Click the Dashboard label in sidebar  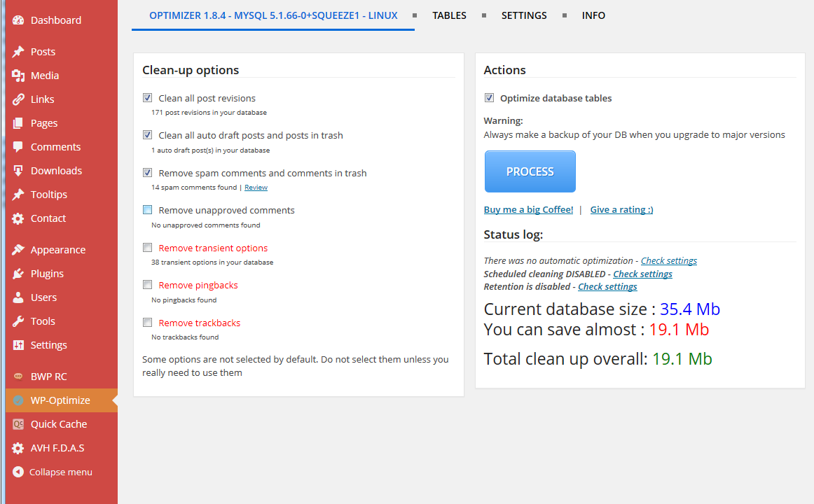(56, 20)
